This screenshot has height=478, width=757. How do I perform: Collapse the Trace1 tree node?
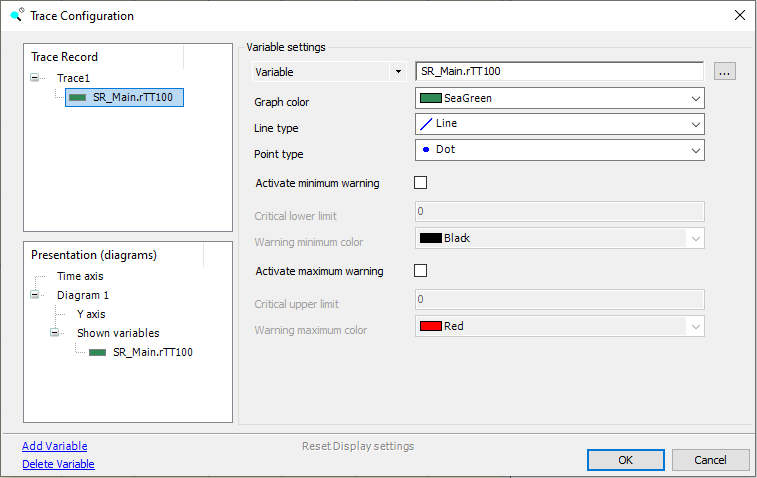(36, 77)
